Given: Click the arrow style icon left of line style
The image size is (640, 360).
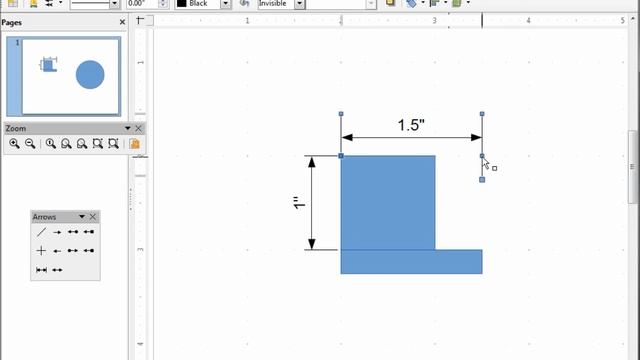Looking at the screenshot, I should 49,3.
